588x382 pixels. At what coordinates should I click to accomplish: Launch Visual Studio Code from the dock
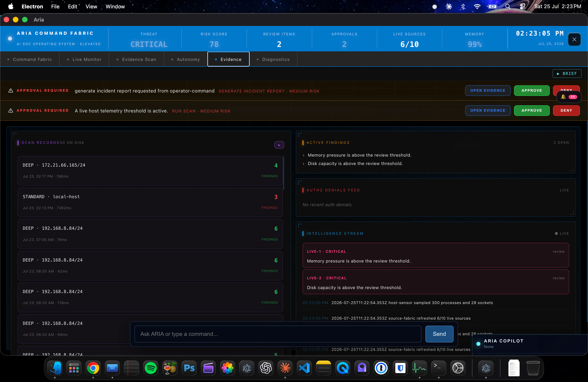tap(304, 368)
